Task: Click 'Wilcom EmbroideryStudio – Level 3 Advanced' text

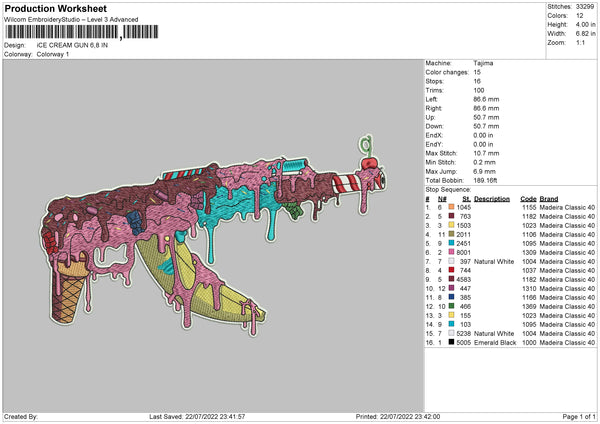Action: pyautogui.click(x=71, y=19)
